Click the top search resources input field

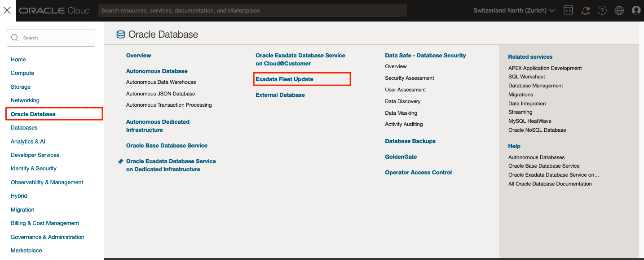point(252,10)
